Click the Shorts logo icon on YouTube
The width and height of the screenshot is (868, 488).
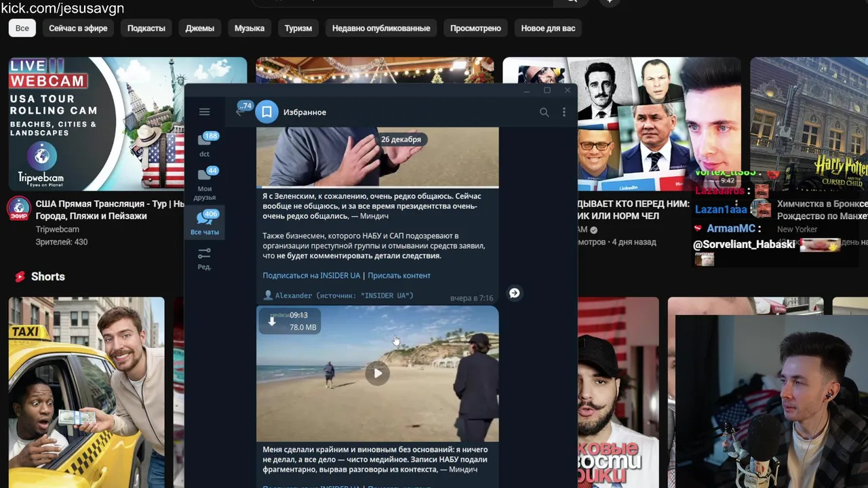20,277
